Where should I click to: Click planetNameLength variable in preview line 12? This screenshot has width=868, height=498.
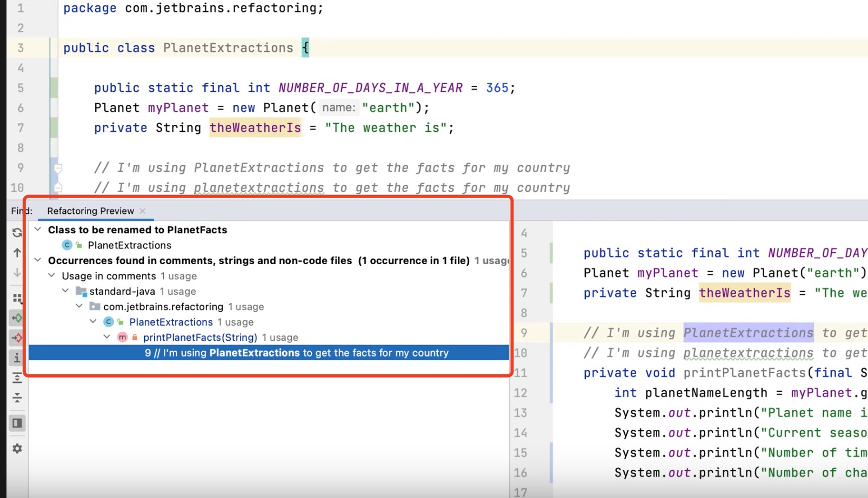coord(706,393)
